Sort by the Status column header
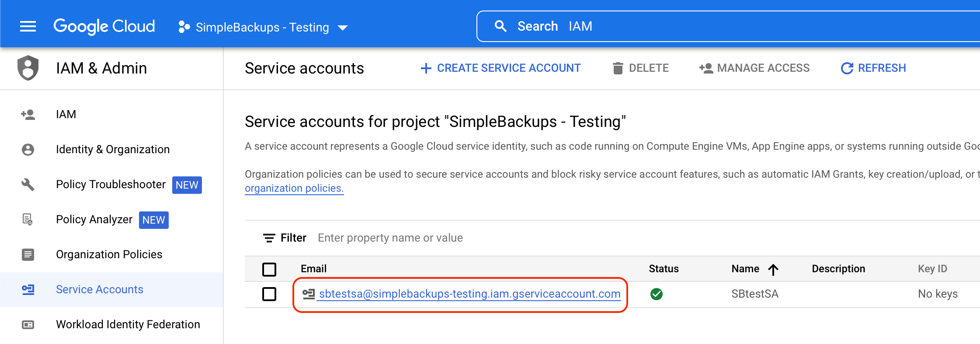Image resolution: width=980 pixels, height=344 pixels. (x=664, y=269)
